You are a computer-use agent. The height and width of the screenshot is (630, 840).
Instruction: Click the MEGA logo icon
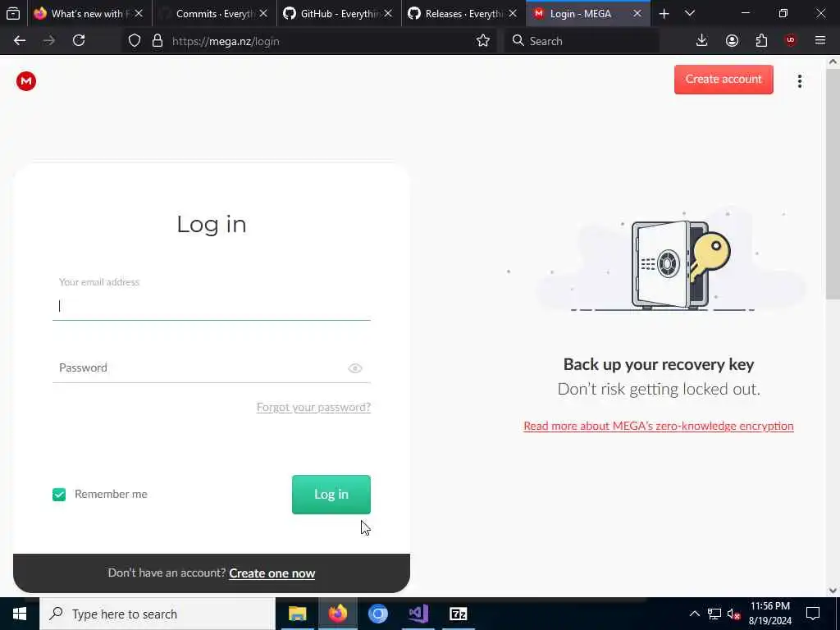point(25,81)
